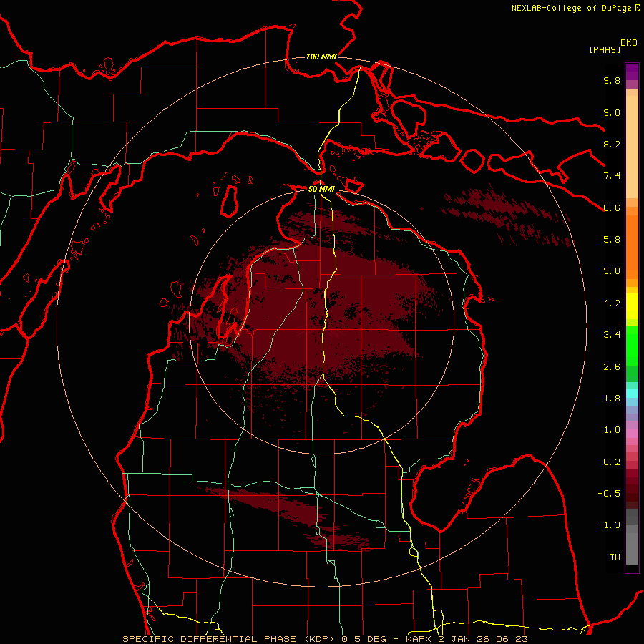The image size is (644, 644).
Task: Click the -1.3 scale value
Action: [x=609, y=525]
